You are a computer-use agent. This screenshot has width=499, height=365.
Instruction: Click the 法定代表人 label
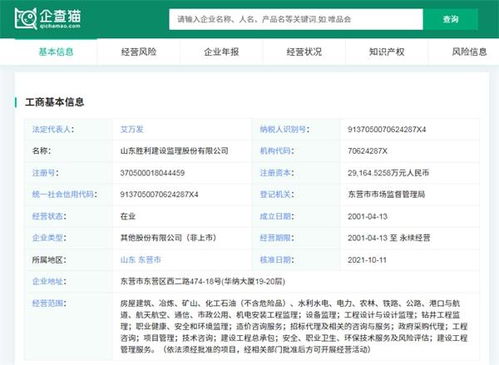pyautogui.click(x=53, y=129)
